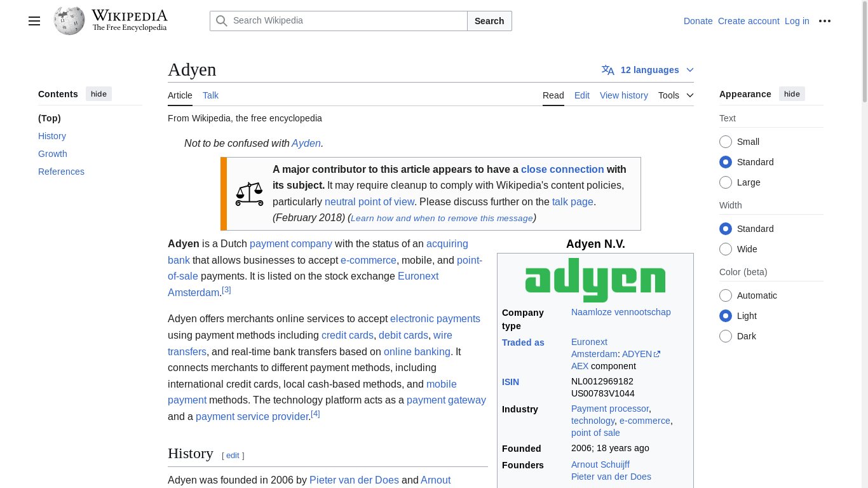Switch to the Talk tab
Screen dimensions: 868x488
tap(210, 95)
